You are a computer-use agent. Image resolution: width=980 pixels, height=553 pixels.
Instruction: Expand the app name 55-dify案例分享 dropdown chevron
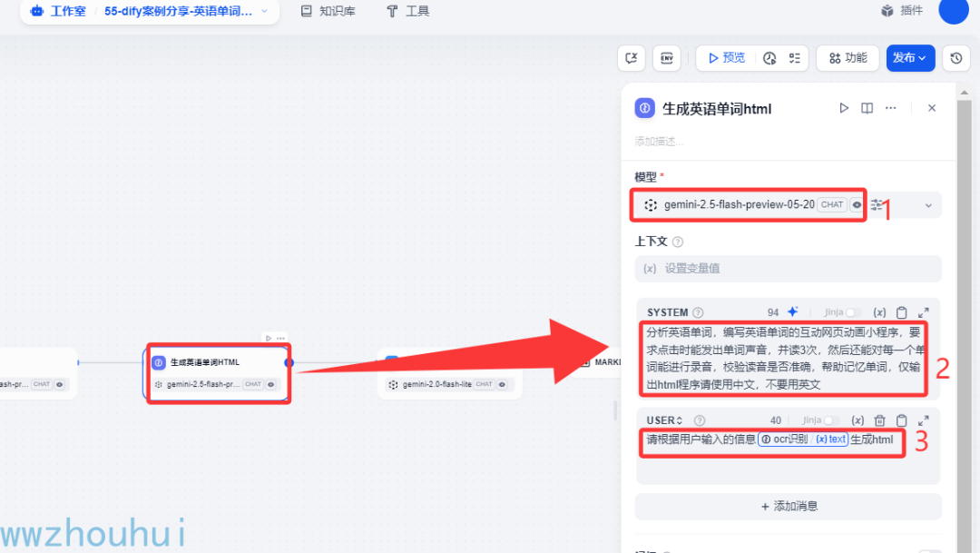tap(264, 11)
